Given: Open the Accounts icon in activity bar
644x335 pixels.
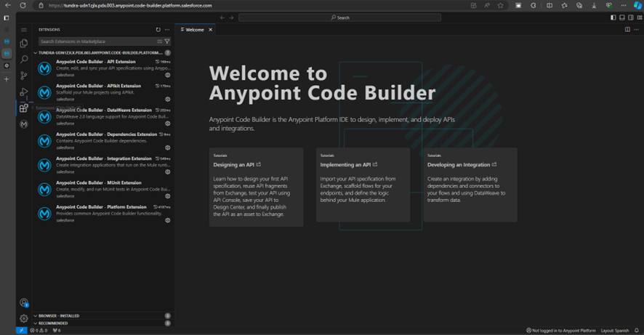Looking at the screenshot, I should [x=24, y=302].
